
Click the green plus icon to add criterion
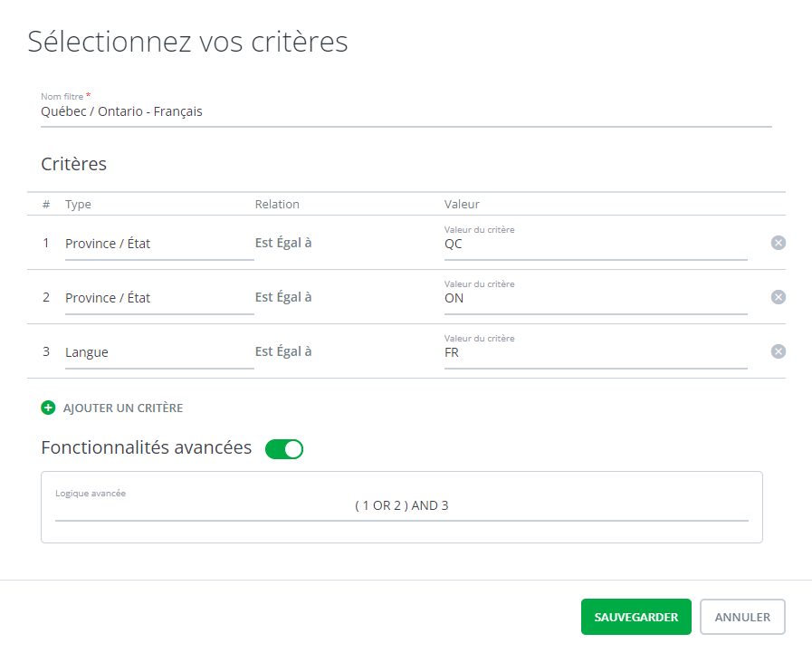(x=47, y=408)
